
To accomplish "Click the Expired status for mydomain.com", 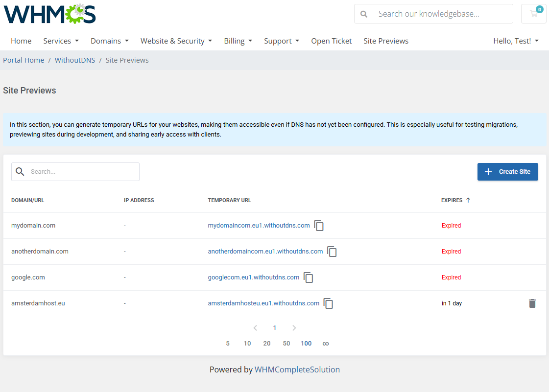I will click(x=452, y=226).
